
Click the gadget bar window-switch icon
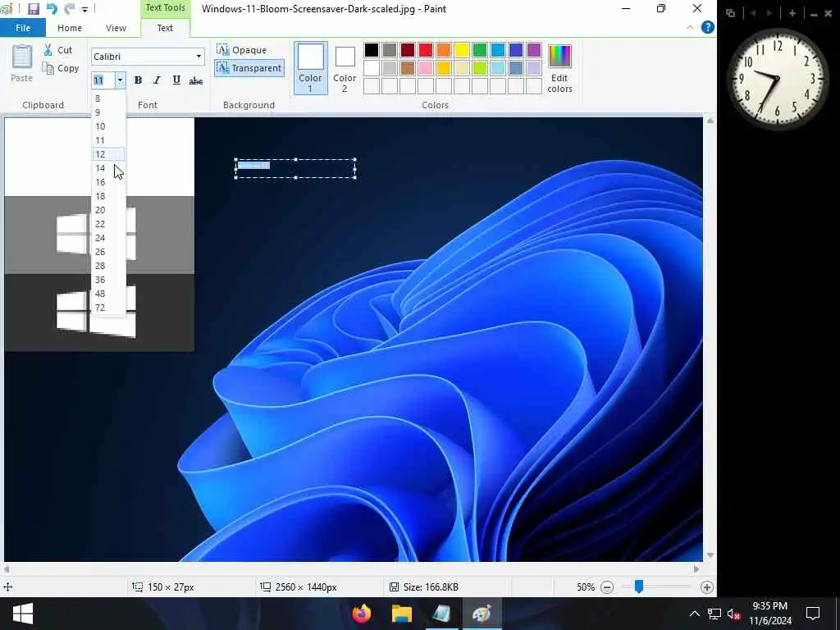(x=730, y=13)
